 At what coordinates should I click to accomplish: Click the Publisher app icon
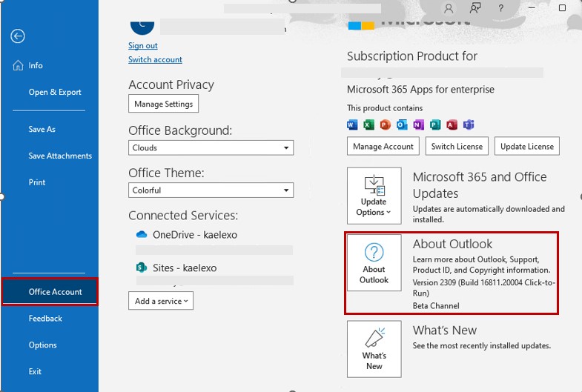[435, 125]
